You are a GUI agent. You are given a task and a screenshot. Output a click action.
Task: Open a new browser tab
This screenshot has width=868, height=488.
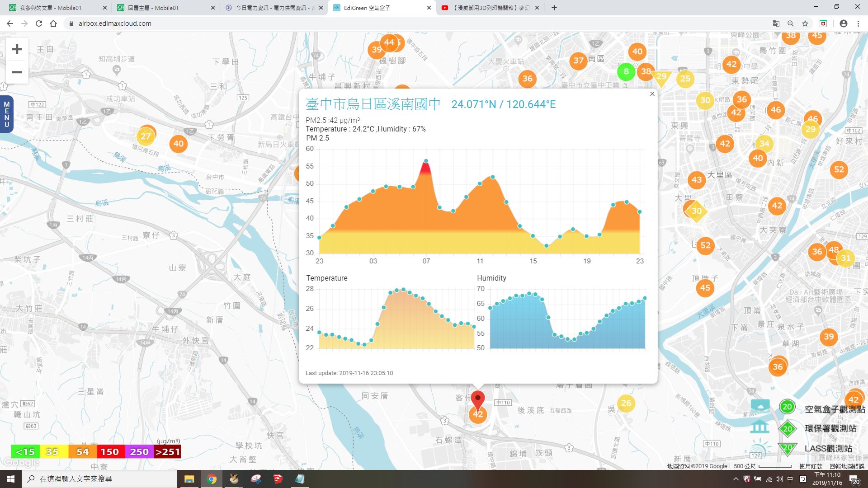point(554,8)
